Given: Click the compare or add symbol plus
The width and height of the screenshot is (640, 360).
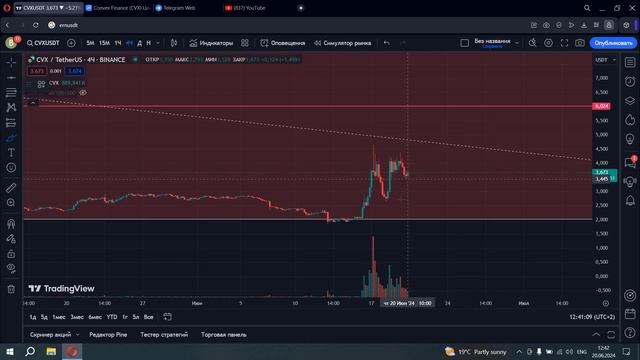Looking at the screenshot, I should pos(71,43).
